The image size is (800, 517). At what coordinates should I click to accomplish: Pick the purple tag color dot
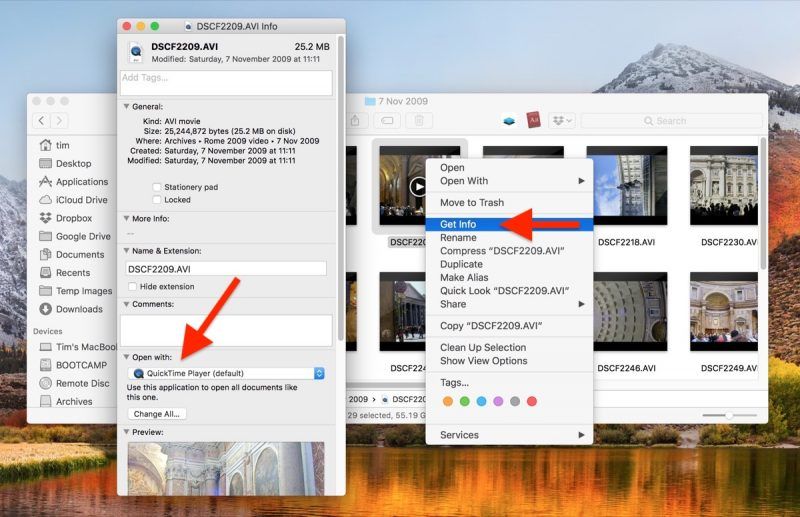(498, 401)
